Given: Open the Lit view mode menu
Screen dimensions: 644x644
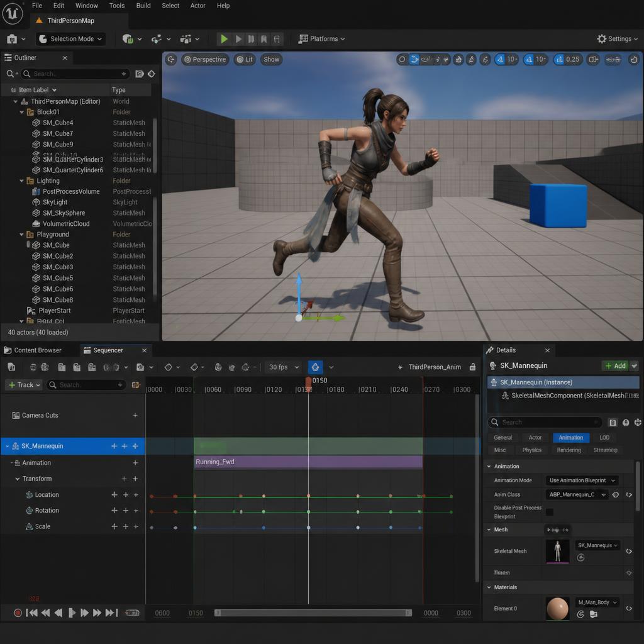Looking at the screenshot, I should pos(245,60).
